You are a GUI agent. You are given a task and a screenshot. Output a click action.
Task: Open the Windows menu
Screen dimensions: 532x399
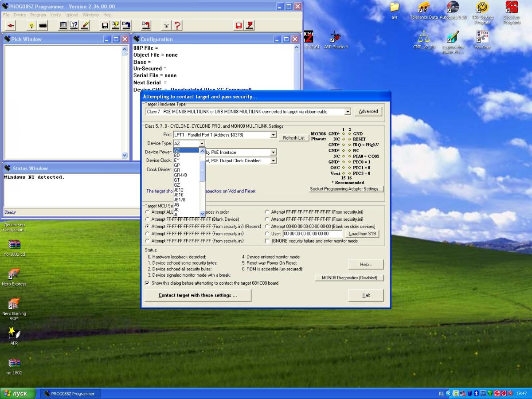click(91, 15)
